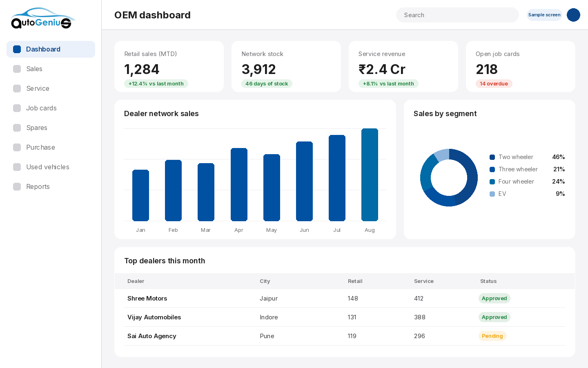Open the user profile avatar

tap(573, 15)
